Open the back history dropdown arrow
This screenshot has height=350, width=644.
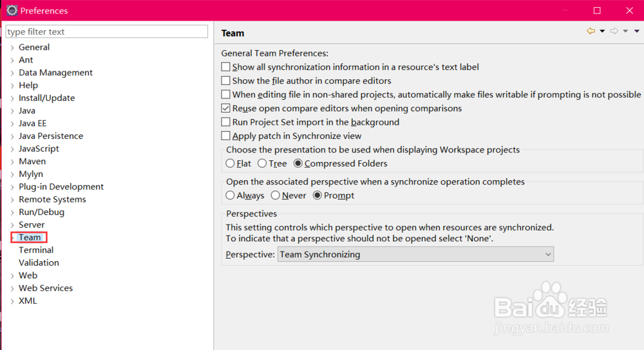pos(602,31)
